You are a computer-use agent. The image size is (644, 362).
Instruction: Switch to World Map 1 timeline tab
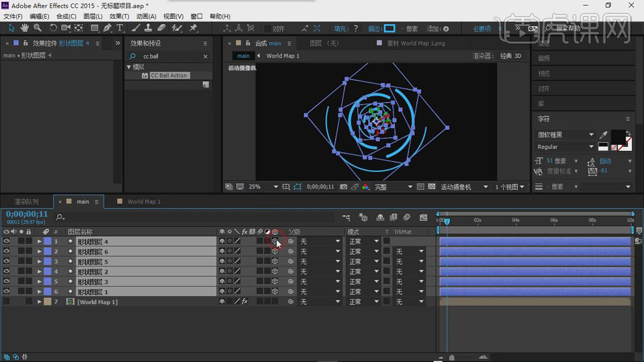pyautogui.click(x=143, y=201)
